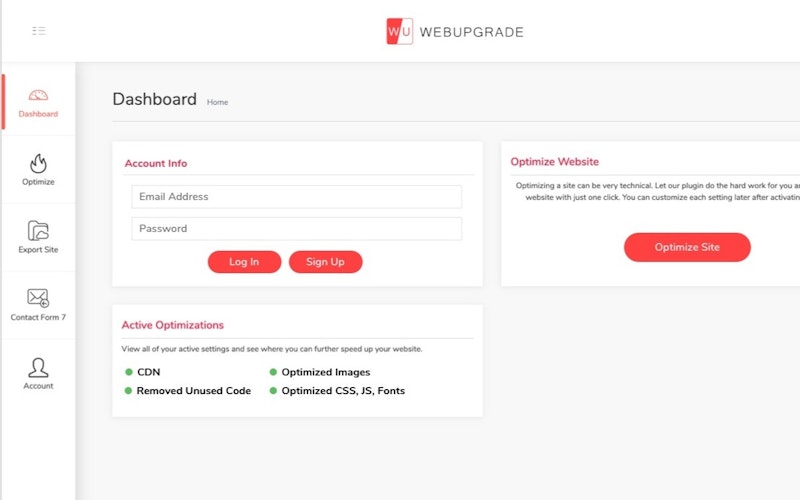This screenshot has height=500, width=800.
Task: Open the Home breadcrumb link
Action: pyautogui.click(x=217, y=102)
